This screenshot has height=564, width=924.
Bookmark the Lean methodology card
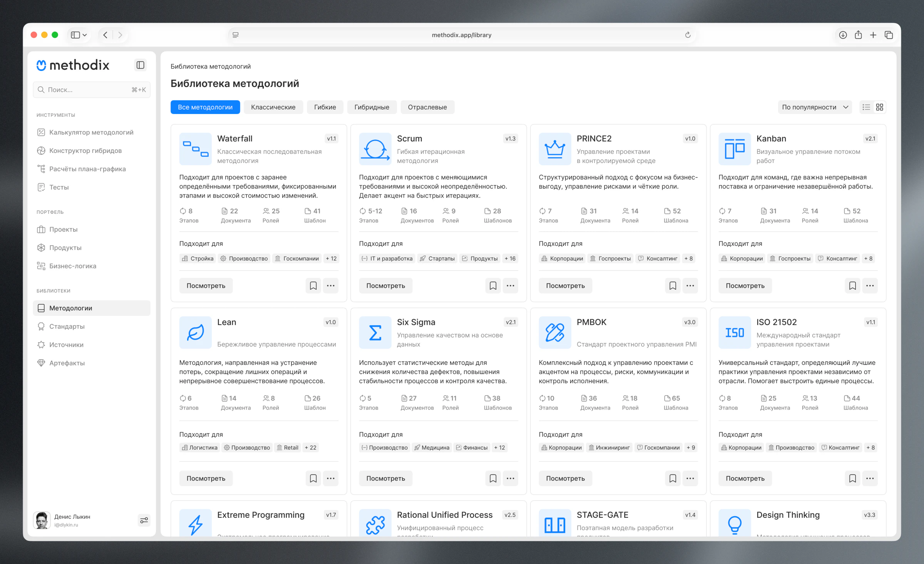coord(313,478)
